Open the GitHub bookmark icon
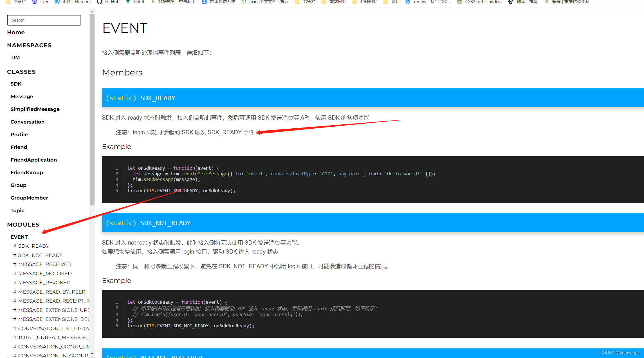The image size is (644, 358). (x=99, y=2)
